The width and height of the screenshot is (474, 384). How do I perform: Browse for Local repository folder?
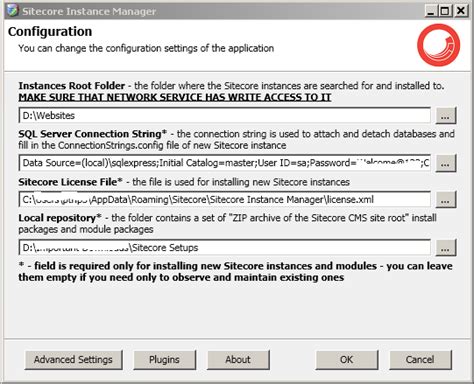(x=446, y=248)
